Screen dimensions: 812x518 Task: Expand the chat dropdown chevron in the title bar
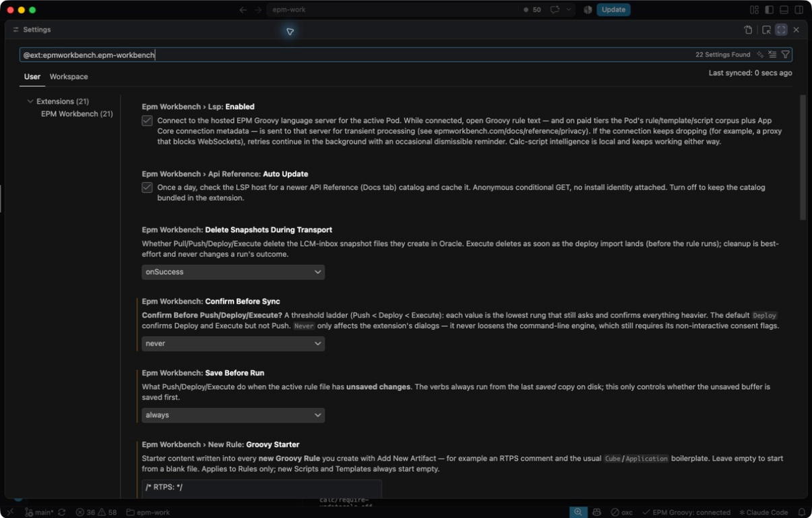[x=569, y=10]
